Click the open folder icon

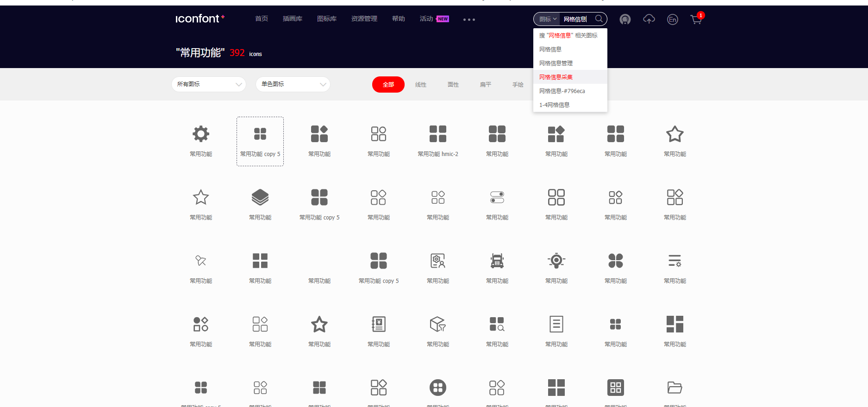pyautogui.click(x=675, y=388)
